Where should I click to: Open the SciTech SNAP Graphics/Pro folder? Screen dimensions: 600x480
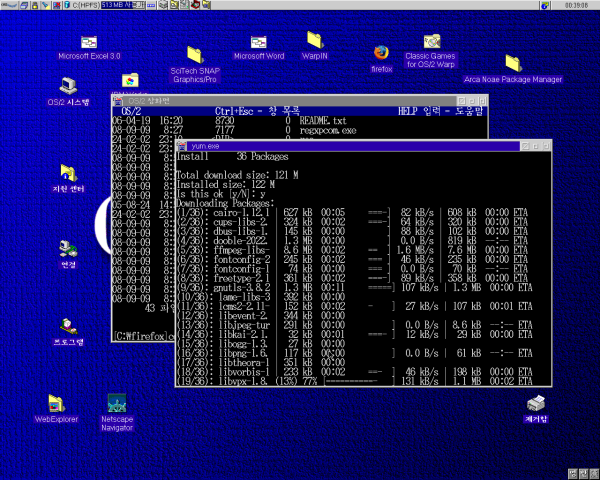tap(195, 64)
